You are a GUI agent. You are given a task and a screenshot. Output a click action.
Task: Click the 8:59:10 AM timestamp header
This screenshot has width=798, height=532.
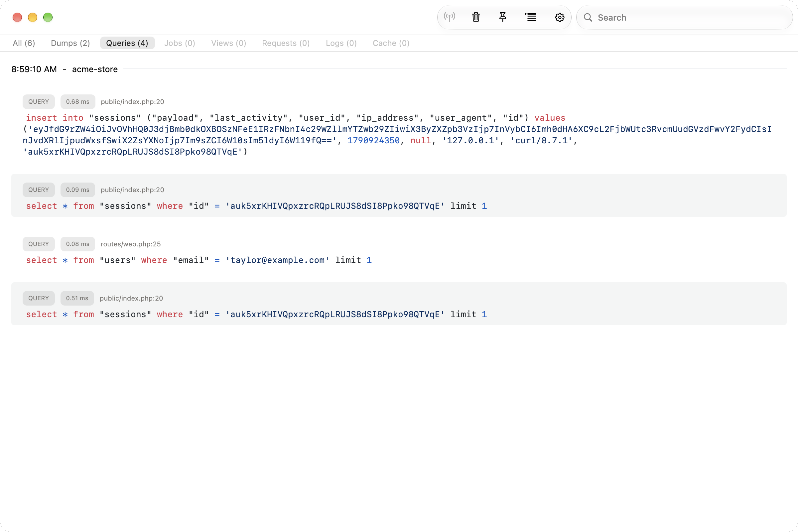(x=34, y=69)
